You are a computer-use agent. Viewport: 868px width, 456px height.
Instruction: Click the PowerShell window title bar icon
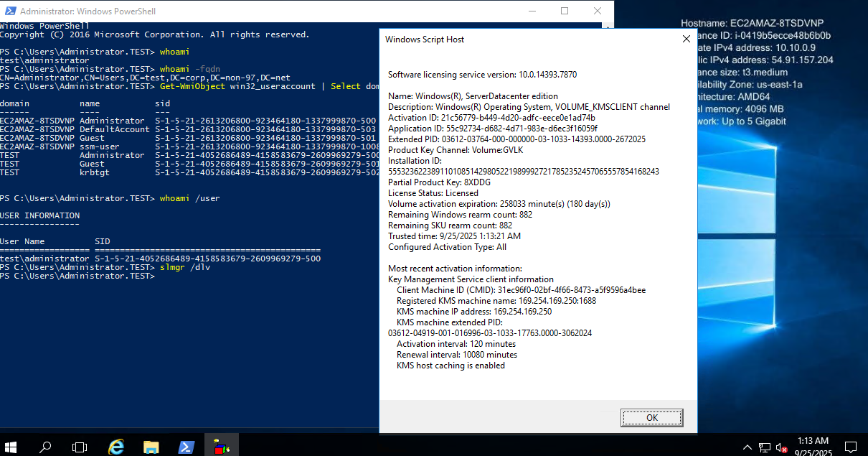pyautogui.click(x=9, y=11)
